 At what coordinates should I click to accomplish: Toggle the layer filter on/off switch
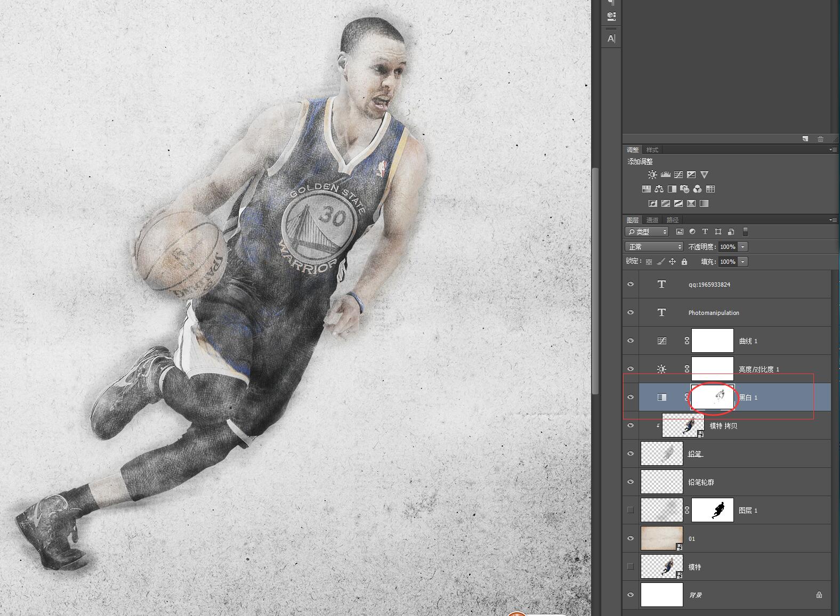(x=745, y=232)
